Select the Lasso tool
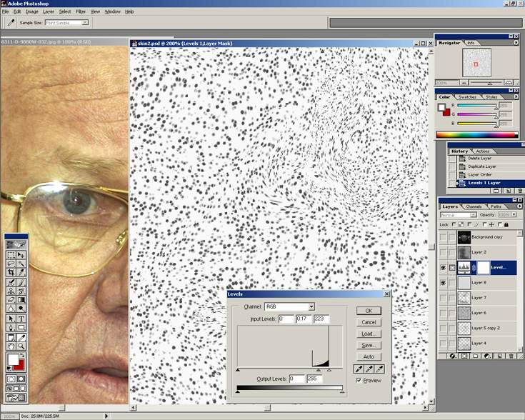This screenshot has width=525, height=420. pyautogui.click(x=11, y=264)
